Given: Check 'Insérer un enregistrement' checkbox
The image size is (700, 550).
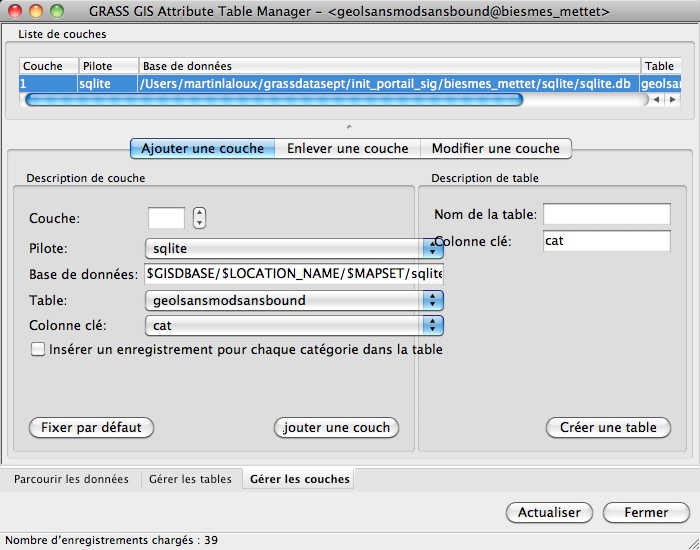Looking at the screenshot, I should pos(38,350).
